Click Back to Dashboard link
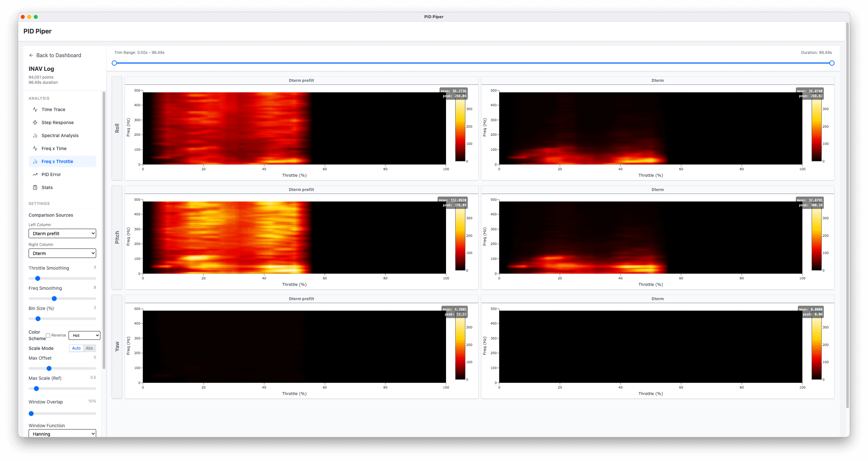 pos(58,55)
